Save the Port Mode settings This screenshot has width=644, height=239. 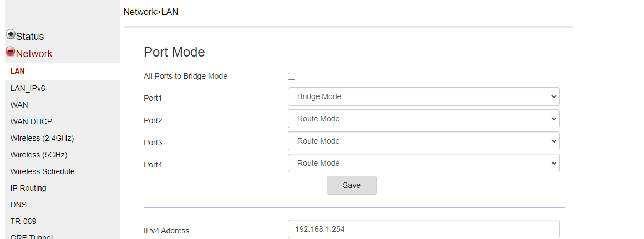351,185
